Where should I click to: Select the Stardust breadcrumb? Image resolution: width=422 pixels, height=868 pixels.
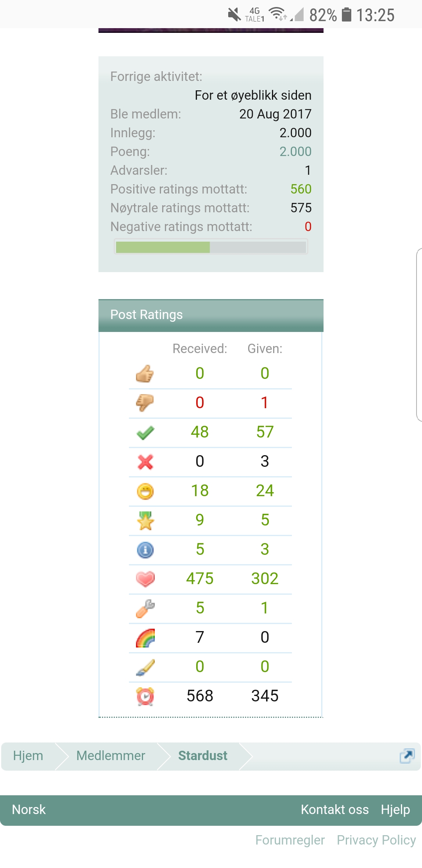203,756
